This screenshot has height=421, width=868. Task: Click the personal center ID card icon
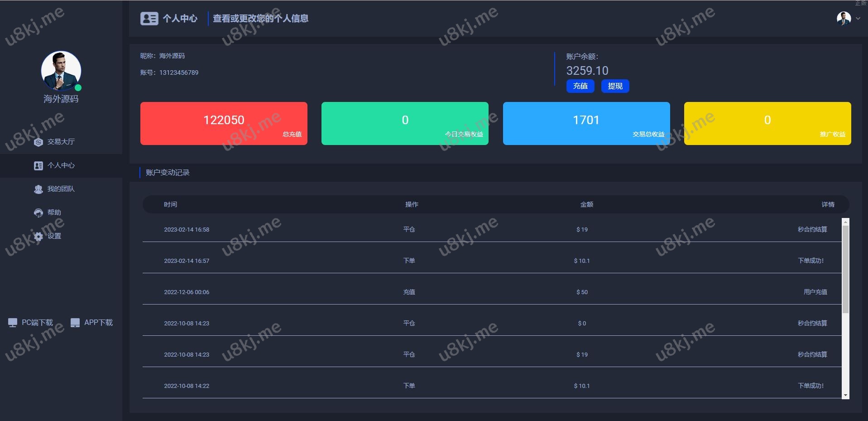38,166
